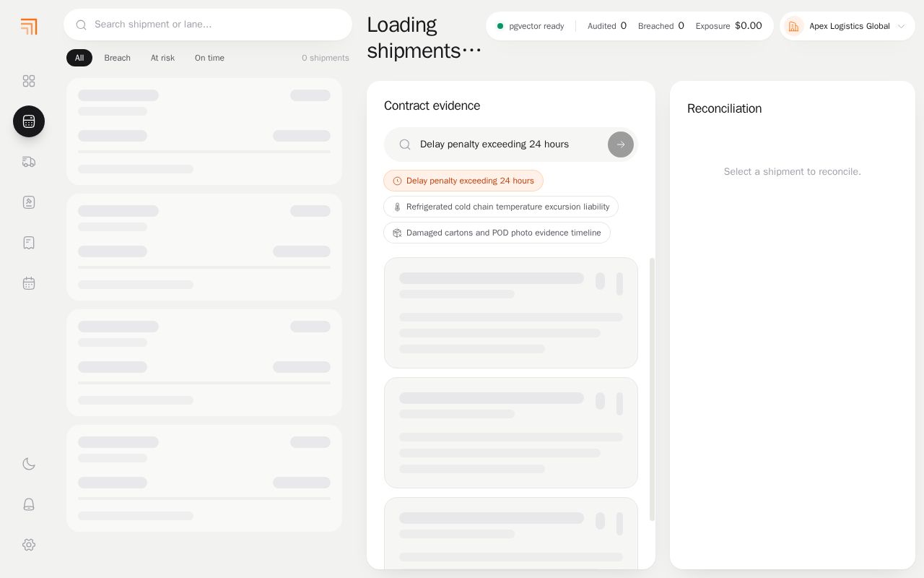Submit contract evidence query arrow button
Image resolution: width=924 pixels, height=578 pixels.
tap(621, 144)
